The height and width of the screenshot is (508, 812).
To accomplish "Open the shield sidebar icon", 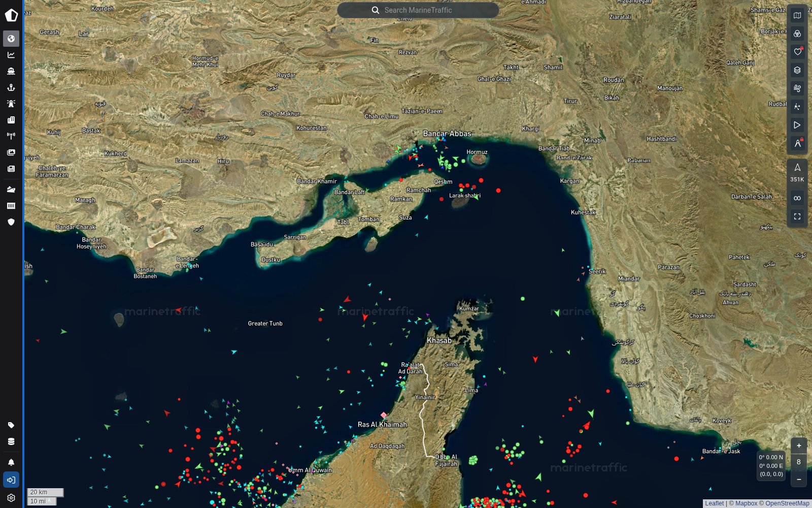I will tap(11, 222).
